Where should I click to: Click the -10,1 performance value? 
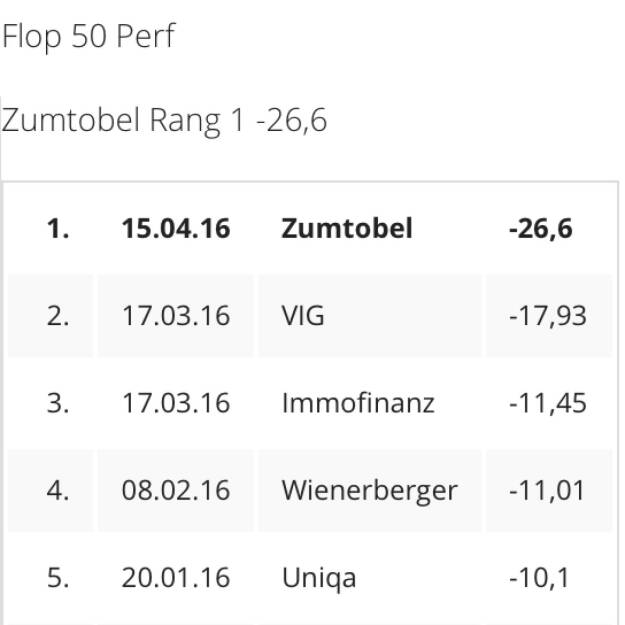click(540, 577)
